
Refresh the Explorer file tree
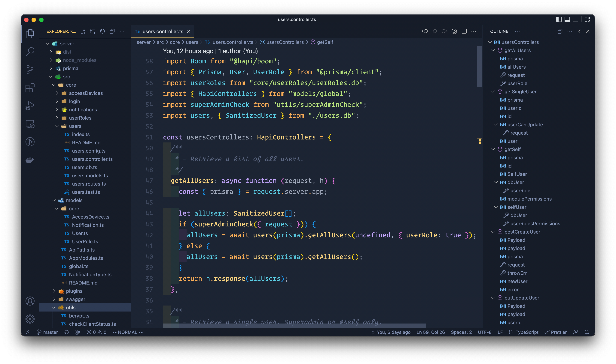tap(102, 31)
